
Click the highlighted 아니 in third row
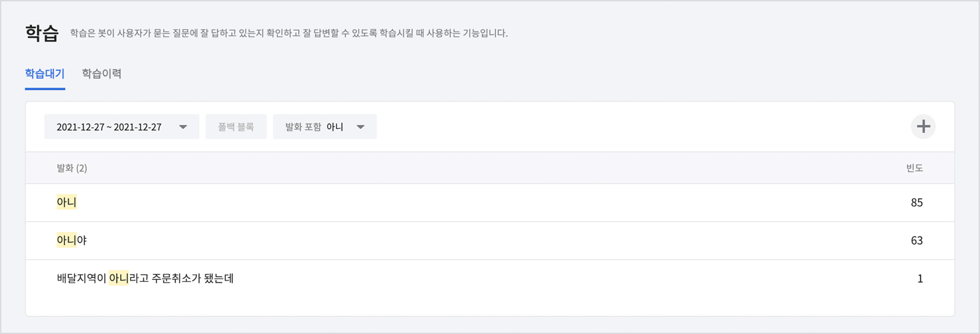pos(119,279)
